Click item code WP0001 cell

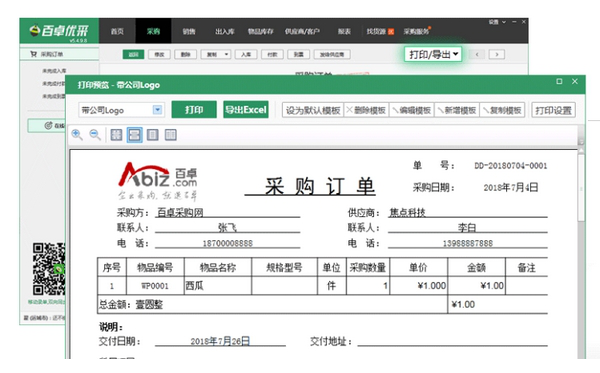click(x=155, y=286)
